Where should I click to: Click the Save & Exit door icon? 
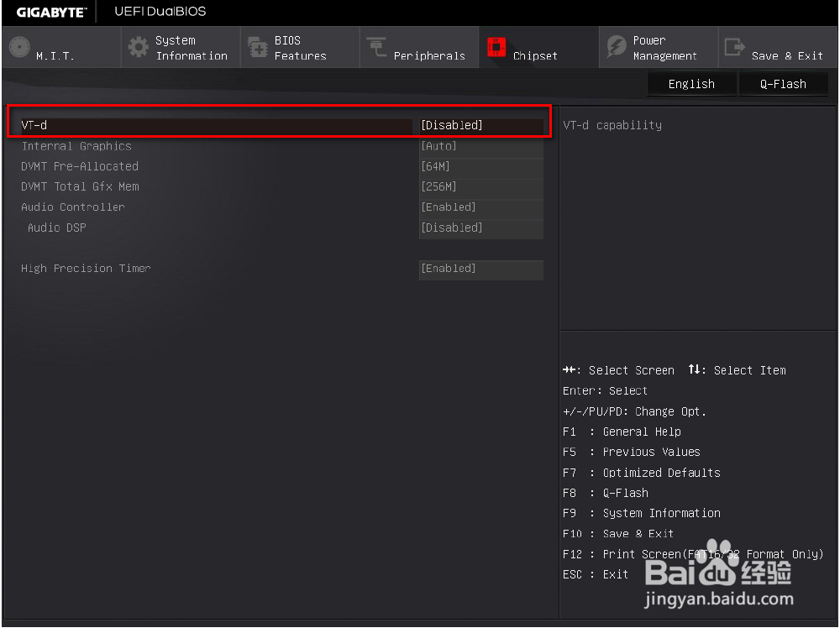734,47
